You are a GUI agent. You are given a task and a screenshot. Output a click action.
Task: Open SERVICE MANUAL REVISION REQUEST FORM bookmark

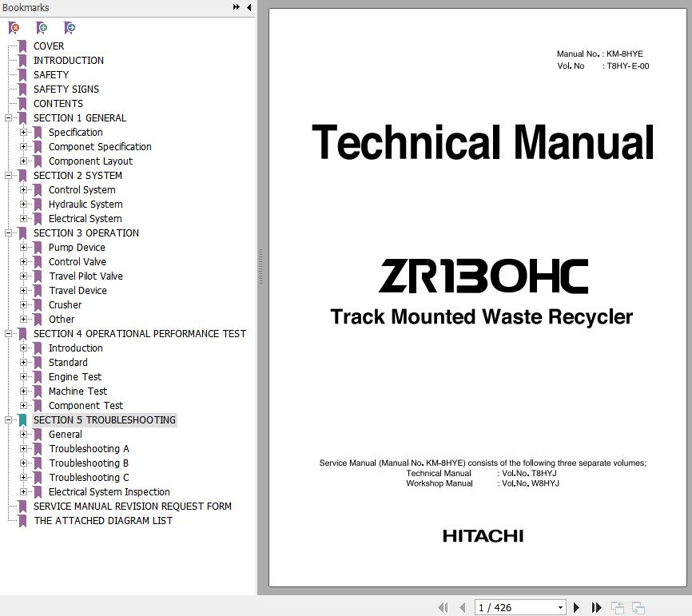[x=133, y=506]
